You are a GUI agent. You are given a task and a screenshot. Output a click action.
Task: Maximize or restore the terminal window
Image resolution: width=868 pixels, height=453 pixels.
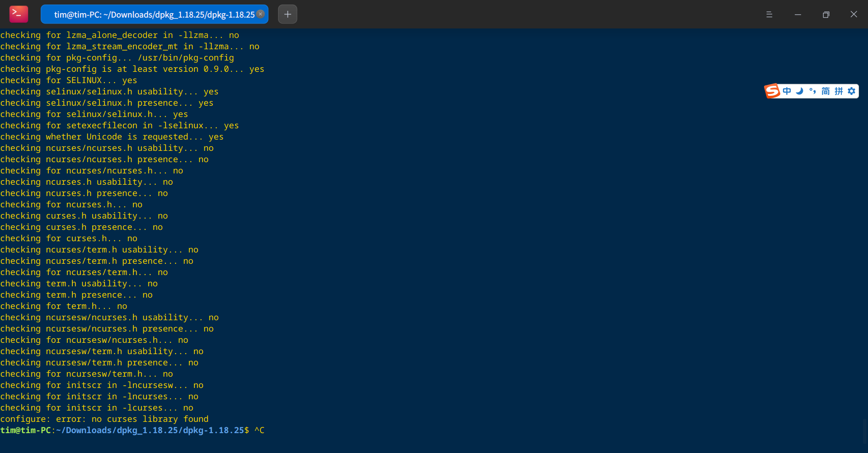(x=826, y=14)
